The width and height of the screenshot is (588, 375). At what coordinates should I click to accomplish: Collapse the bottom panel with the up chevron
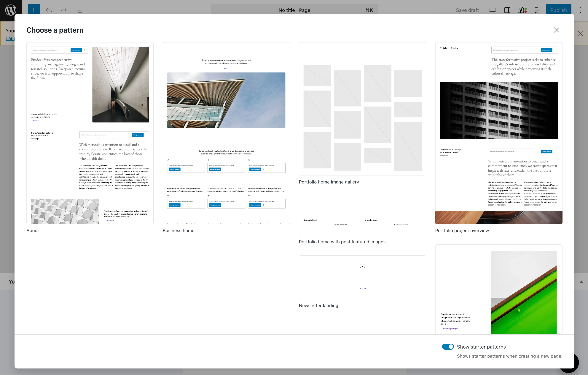(x=581, y=281)
